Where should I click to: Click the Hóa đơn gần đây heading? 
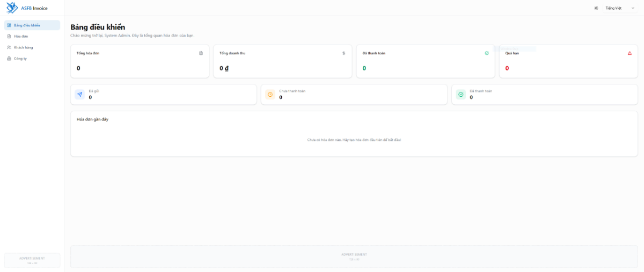click(x=92, y=119)
